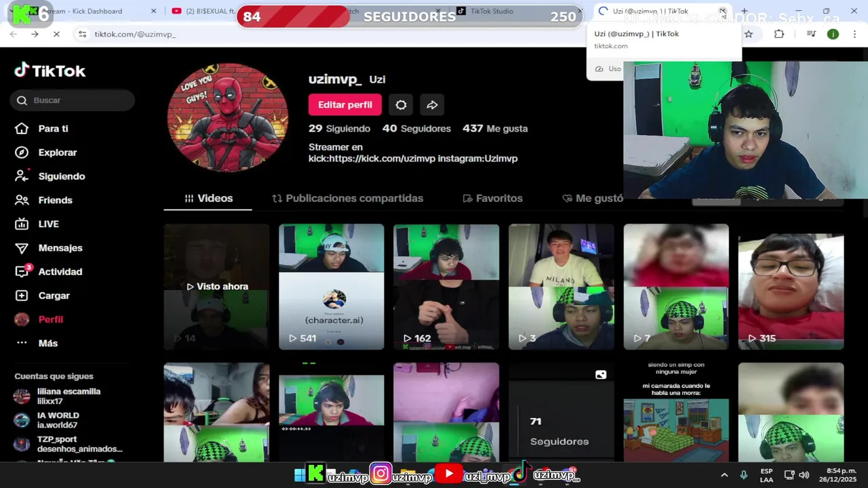Open Perfil in the sidebar
This screenshot has width=868, height=488.
click(39, 319)
